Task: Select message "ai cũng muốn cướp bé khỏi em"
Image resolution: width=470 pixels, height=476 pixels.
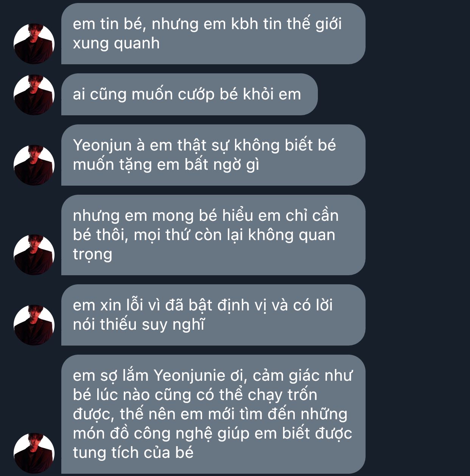Action: tap(189, 95)
